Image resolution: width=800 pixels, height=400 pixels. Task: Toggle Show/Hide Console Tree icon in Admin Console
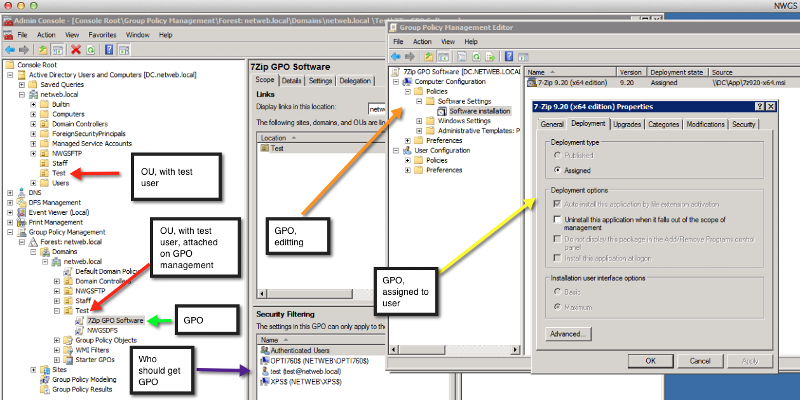[x=58, y=49]
